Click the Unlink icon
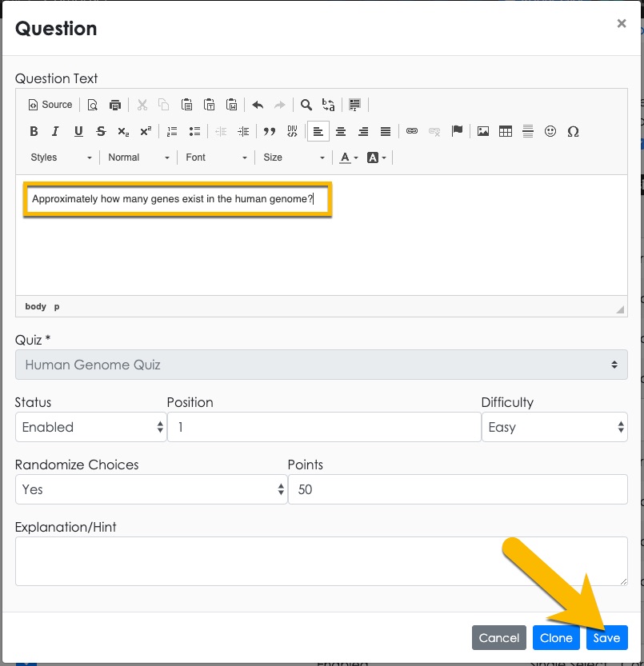The image size is (644, 666). (434, 131)
